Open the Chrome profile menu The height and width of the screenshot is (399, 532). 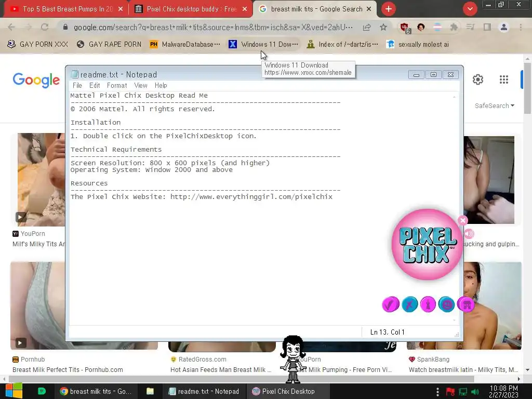[504, 27]
